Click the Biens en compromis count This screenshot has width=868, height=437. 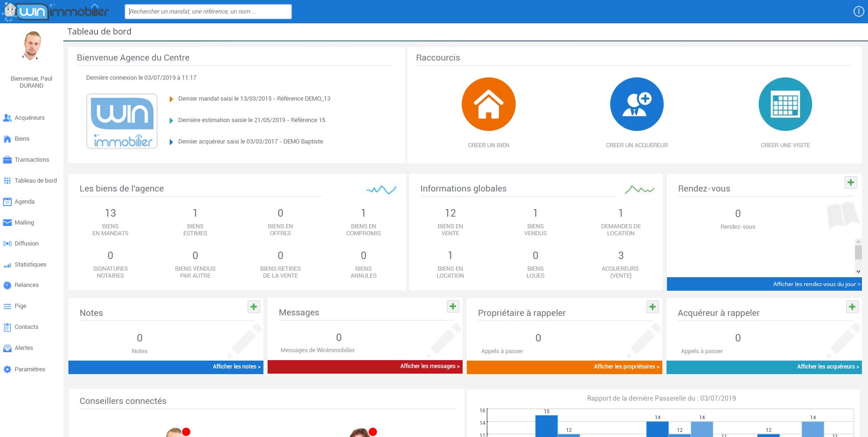(363, 213)
